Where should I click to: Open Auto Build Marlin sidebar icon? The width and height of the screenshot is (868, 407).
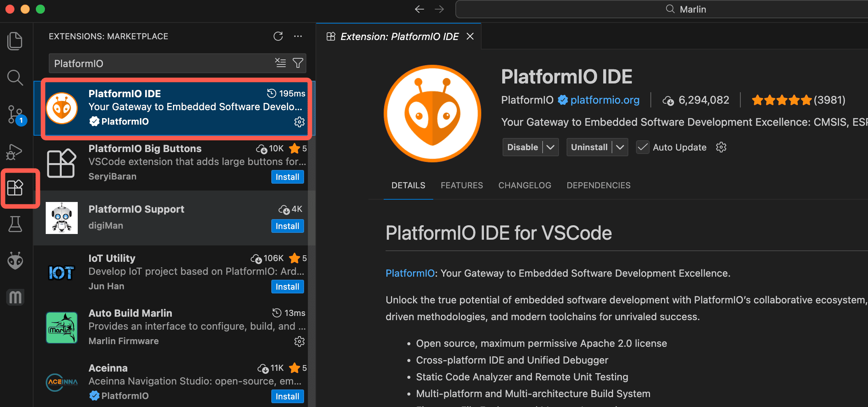[15, 297]
